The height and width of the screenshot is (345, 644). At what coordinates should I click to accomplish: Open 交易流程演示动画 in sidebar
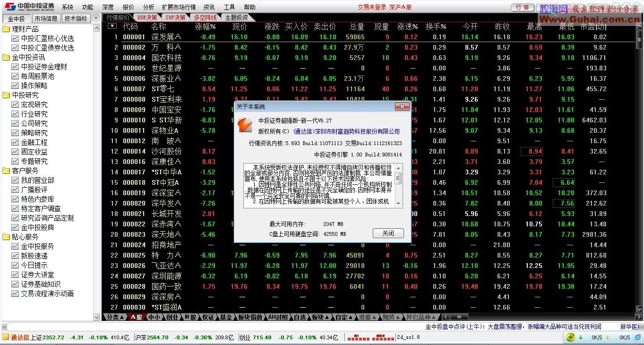point(47,293)
